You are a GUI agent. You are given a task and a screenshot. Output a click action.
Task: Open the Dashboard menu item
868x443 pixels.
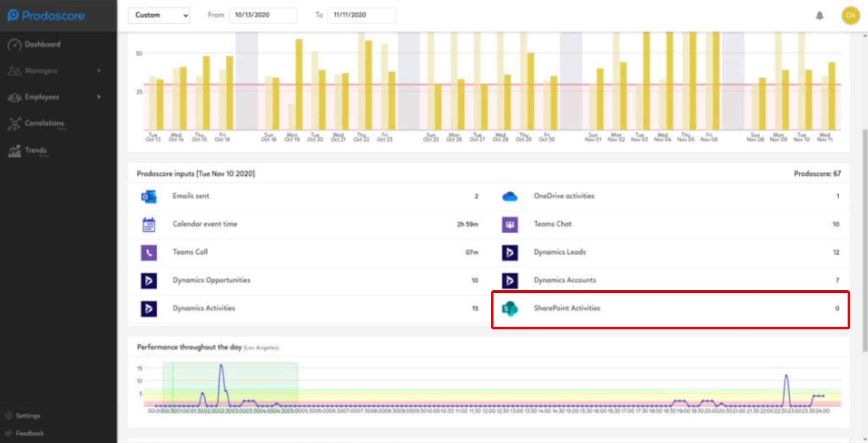pos(43,44)
